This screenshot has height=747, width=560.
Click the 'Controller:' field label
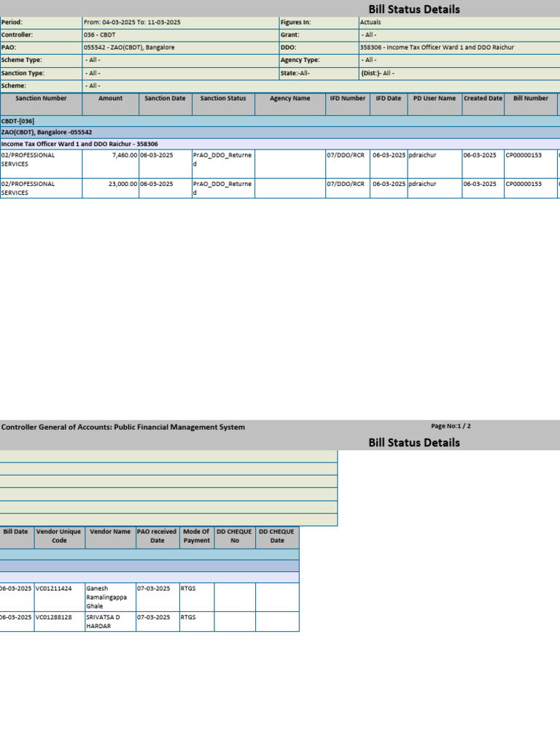[x=17, y=35]
